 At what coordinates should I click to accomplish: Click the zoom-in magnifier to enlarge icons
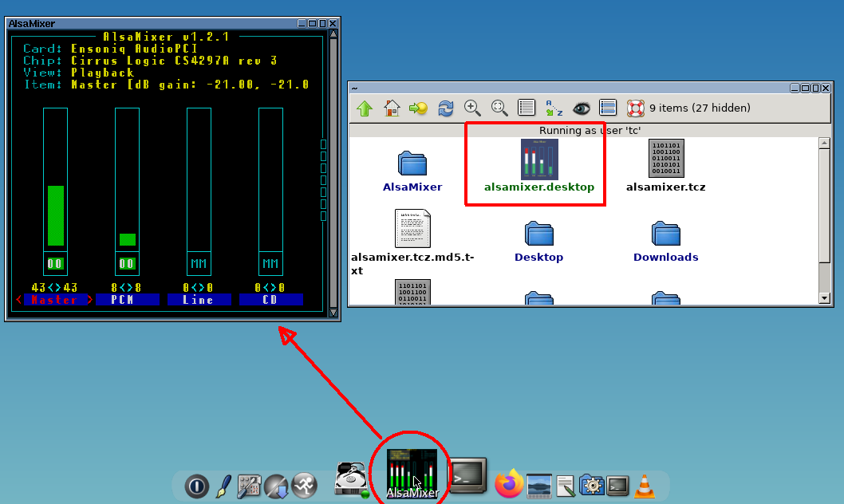point(472,108)
